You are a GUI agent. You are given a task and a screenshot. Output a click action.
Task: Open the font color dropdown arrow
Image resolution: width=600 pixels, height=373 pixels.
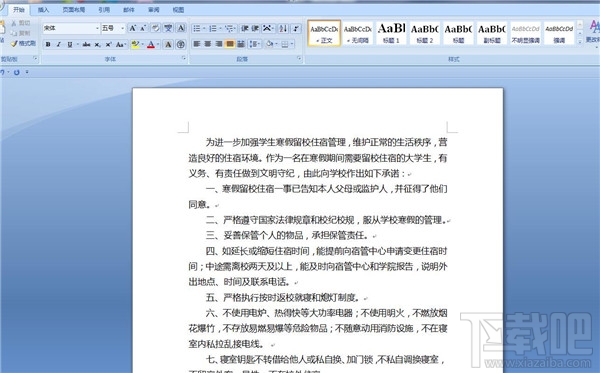tap(158, 44)
